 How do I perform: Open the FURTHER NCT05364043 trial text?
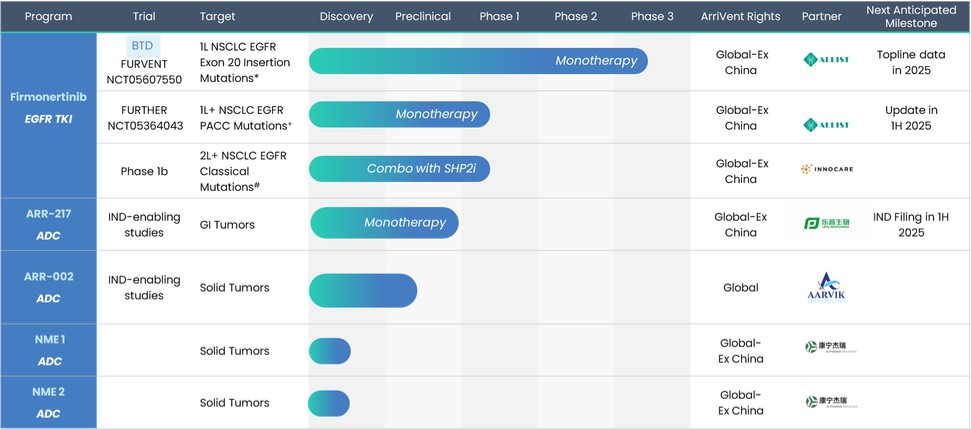144,118
